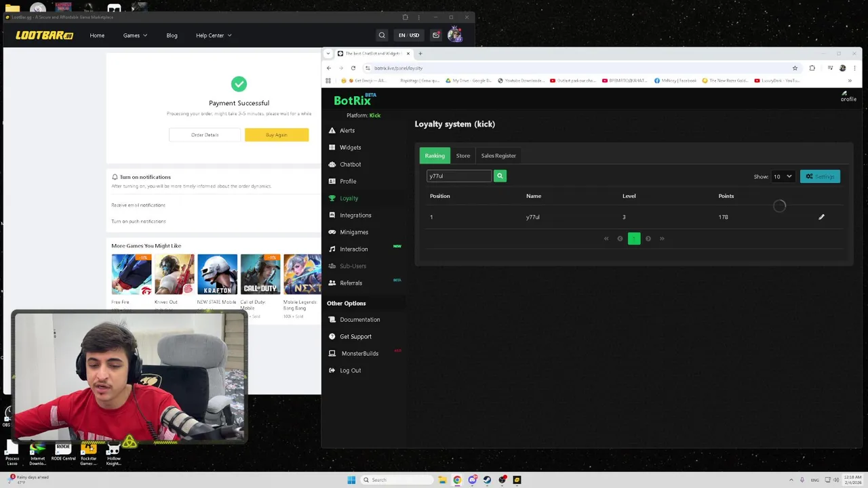Expand the LootBar Games menu
Image resolution: width=868 pixels, height=488 pixels.
pos(135,35)
